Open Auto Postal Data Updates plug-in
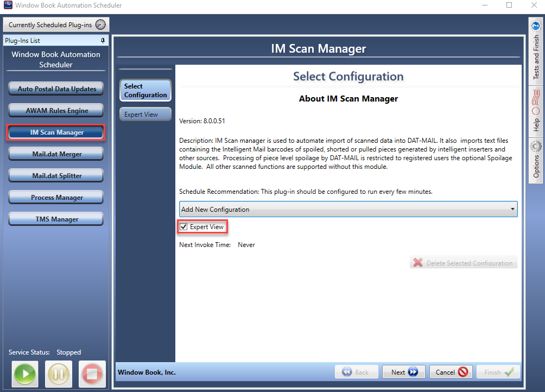 (56, 89)
